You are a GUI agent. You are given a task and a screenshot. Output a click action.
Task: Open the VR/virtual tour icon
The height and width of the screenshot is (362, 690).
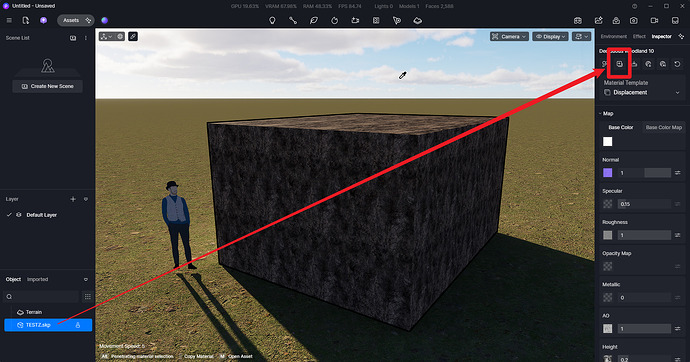click(578, 20)
